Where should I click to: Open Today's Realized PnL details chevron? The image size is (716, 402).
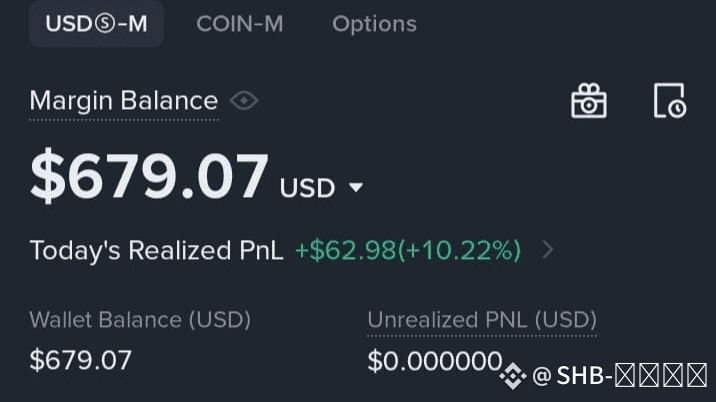point(548,250)
